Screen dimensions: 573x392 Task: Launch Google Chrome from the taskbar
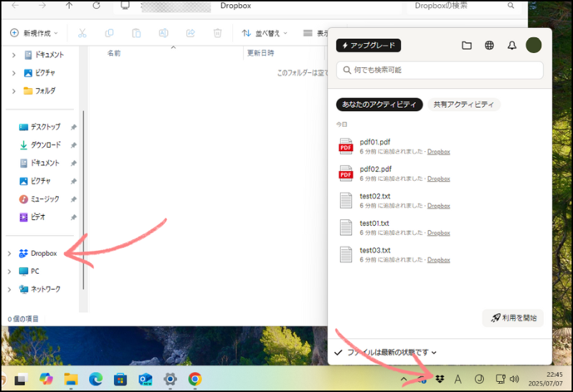[195, 380]
